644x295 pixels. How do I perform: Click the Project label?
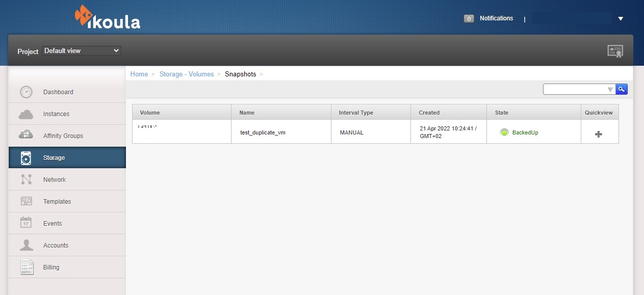pyautogui.click(x=28, y=51)
